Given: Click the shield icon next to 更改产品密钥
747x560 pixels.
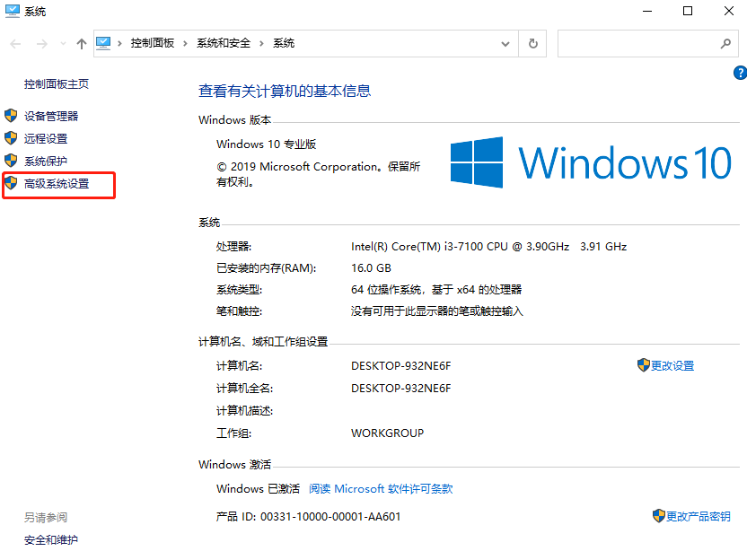Looking at the screenshot, I should [658, 516].
